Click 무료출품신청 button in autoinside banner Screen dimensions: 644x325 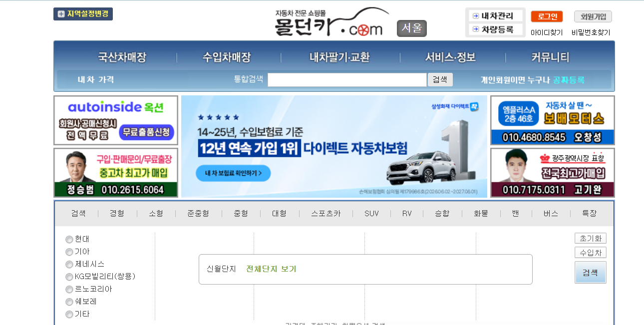click(146, 133)
